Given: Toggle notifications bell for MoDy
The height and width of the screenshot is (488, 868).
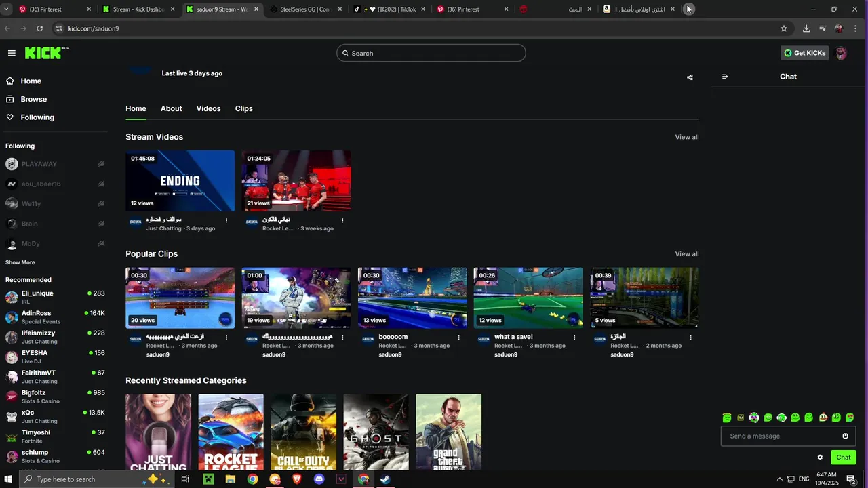Looking at the screenshot, I should click(x=101, y=243).
